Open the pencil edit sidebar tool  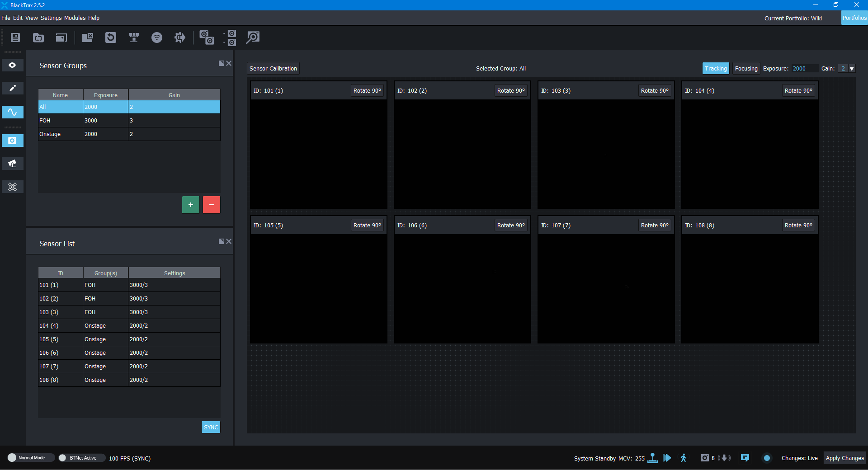(13, 88)
